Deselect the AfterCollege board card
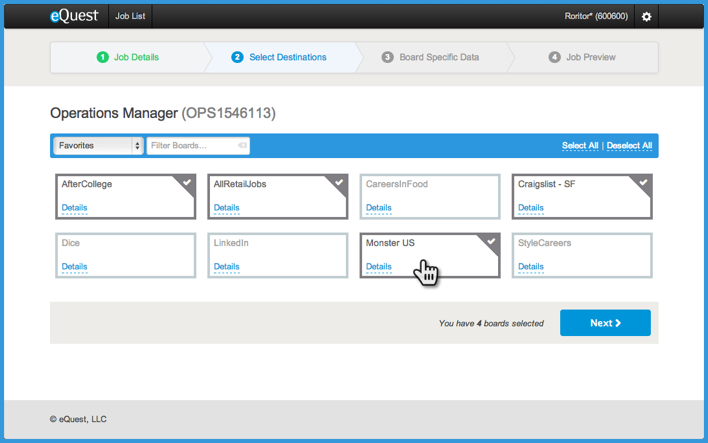 [x=126, y=196]
